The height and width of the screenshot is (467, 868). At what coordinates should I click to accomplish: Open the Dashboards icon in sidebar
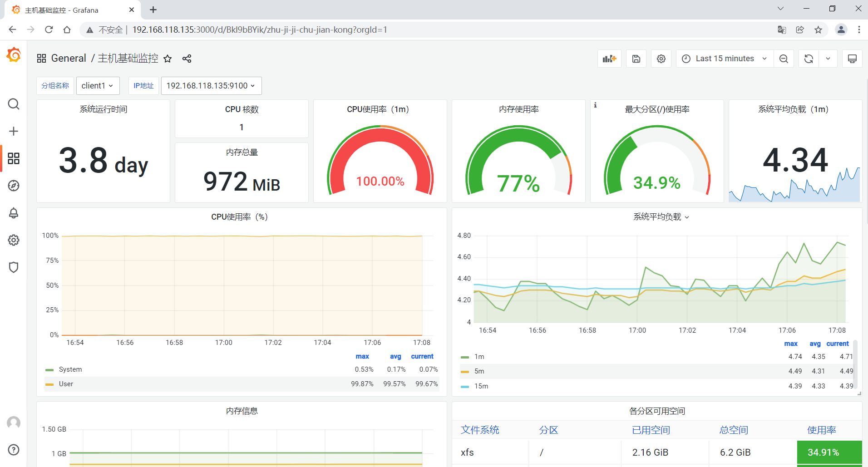tap(14, 158)
